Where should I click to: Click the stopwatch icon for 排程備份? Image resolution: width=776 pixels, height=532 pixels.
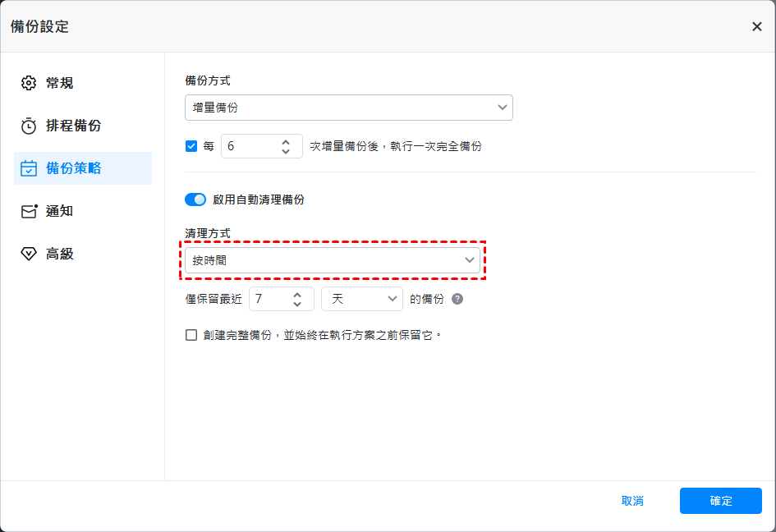pyautogui.click(x=29, y=126)
